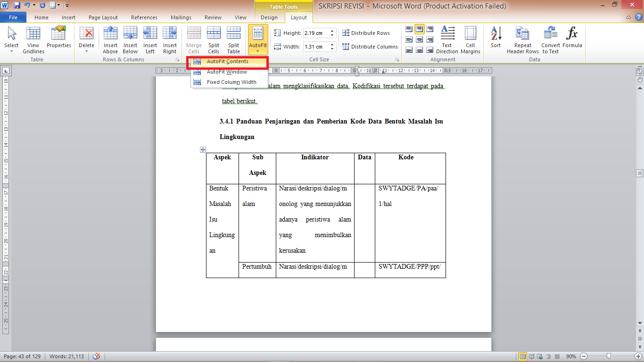Select the Sort tool

(x=495, y=40)
